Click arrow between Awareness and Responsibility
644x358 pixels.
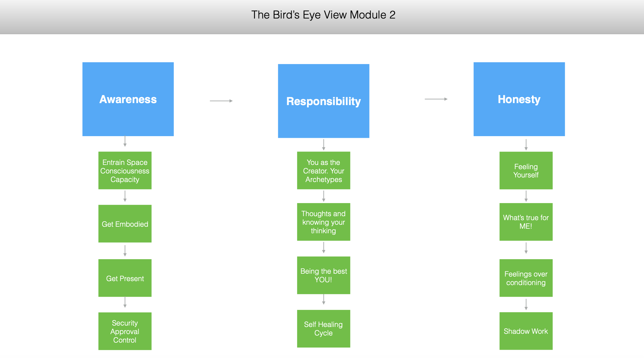point(221,101)
